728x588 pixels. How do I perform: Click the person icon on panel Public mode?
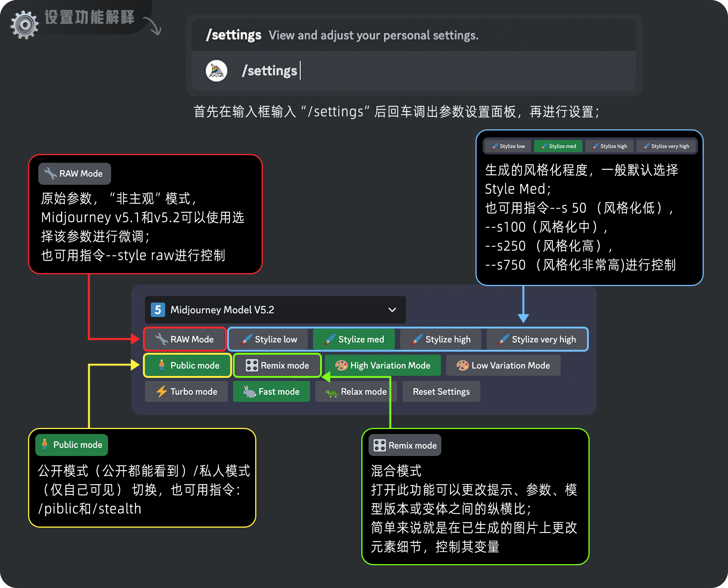point(162,365)
